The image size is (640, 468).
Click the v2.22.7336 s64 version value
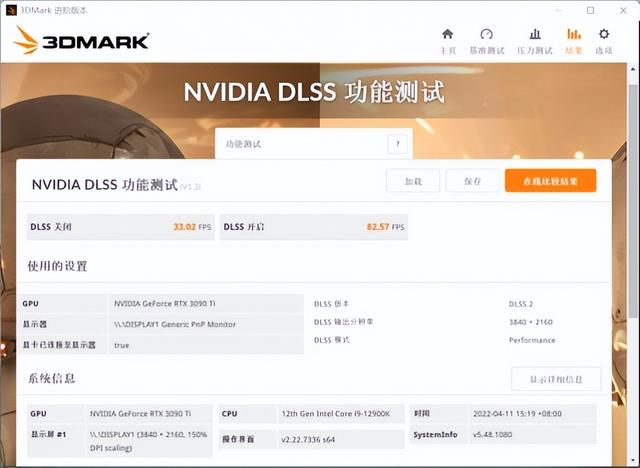pyautogui.click(x=308, y=439)
